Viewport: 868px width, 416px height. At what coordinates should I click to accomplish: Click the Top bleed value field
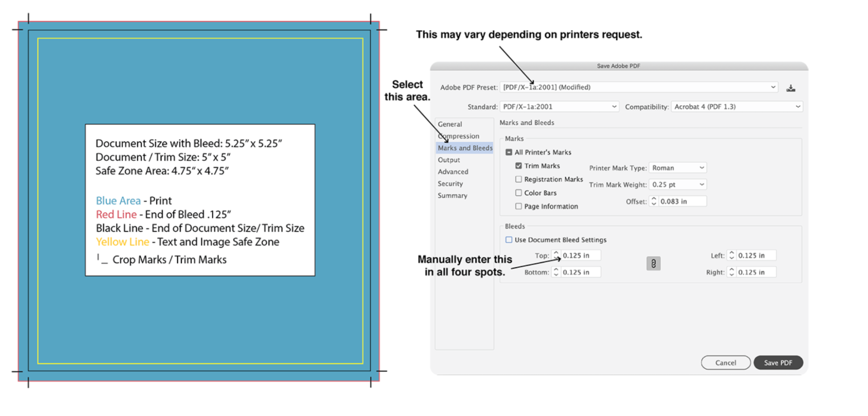tap(580, 255)
